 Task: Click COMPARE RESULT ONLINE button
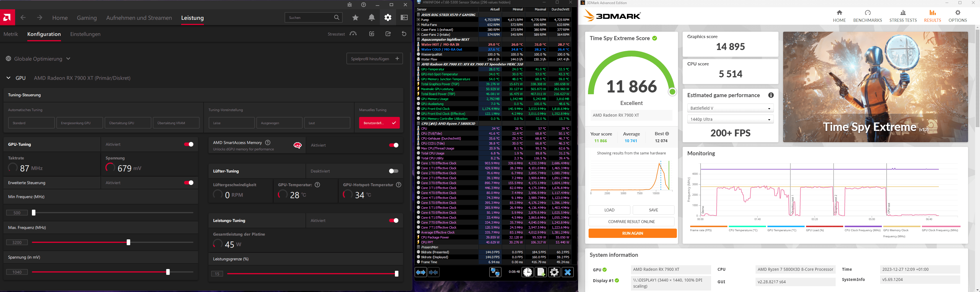pyautogui.click(x=631, y=222)
